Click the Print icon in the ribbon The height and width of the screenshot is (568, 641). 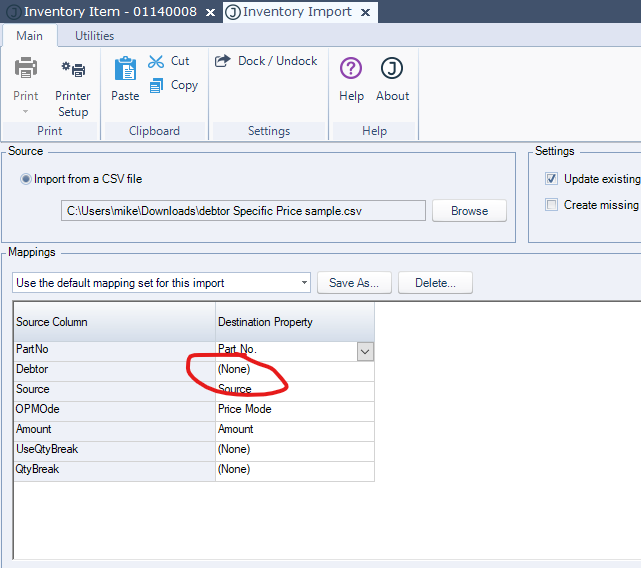coord(26,70)
